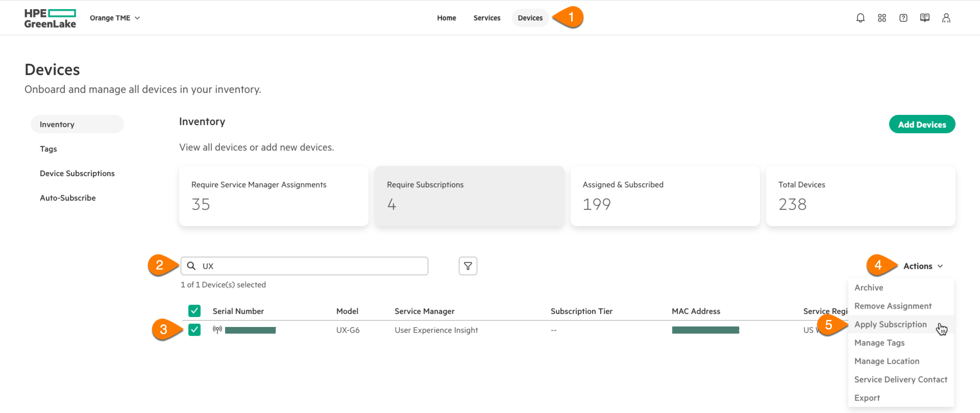The image size is (980, 413).
Task: Select the Require Subscriptions card
Action: click(x=469, y=196)
